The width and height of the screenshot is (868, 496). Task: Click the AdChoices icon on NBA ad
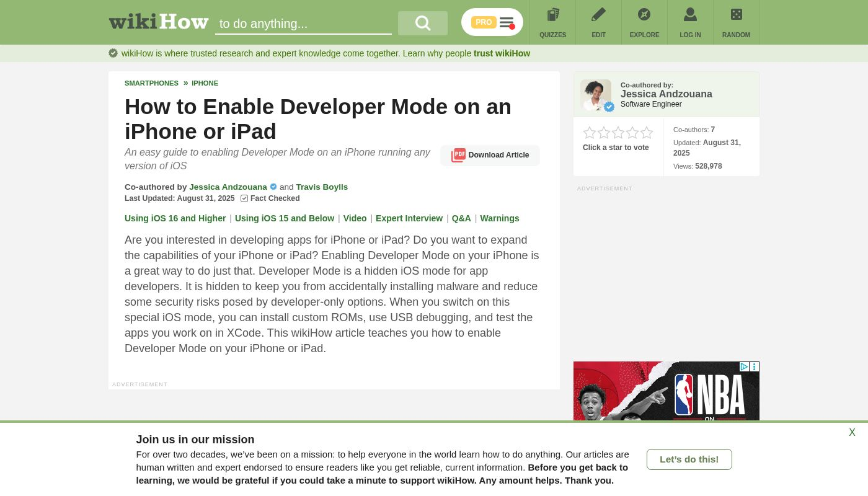745,366
